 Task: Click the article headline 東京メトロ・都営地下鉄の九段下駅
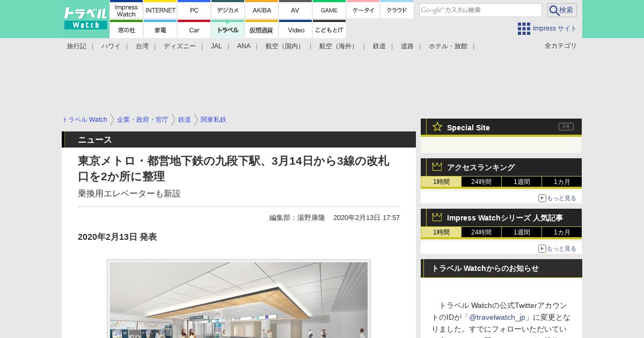pos(233,168)
